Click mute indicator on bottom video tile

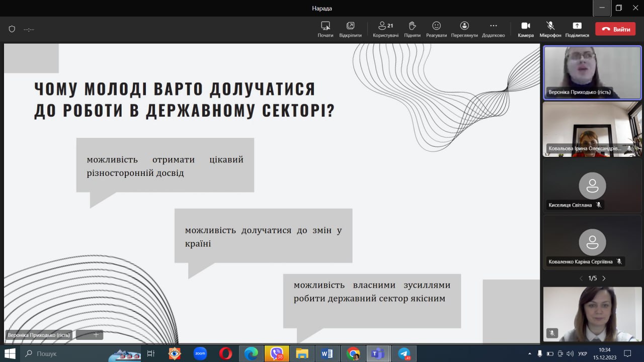click(x=552, y=333)
